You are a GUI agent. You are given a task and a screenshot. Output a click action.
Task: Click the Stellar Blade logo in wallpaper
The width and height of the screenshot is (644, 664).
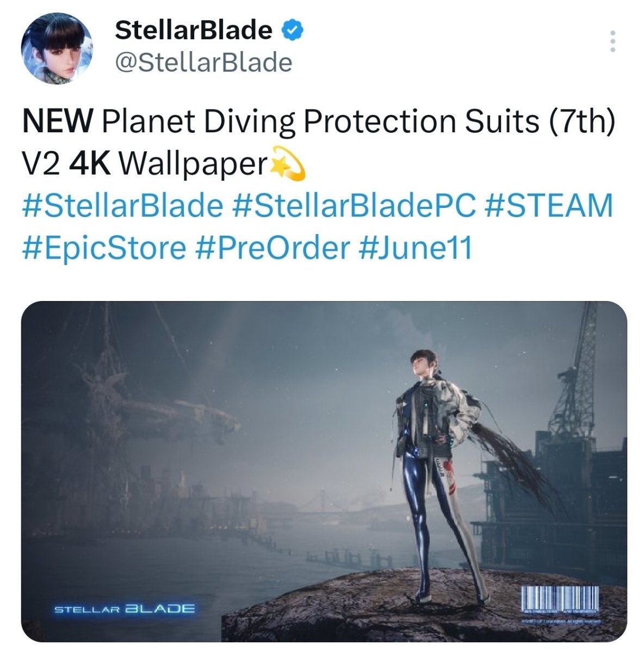click(x=124, y=608)
